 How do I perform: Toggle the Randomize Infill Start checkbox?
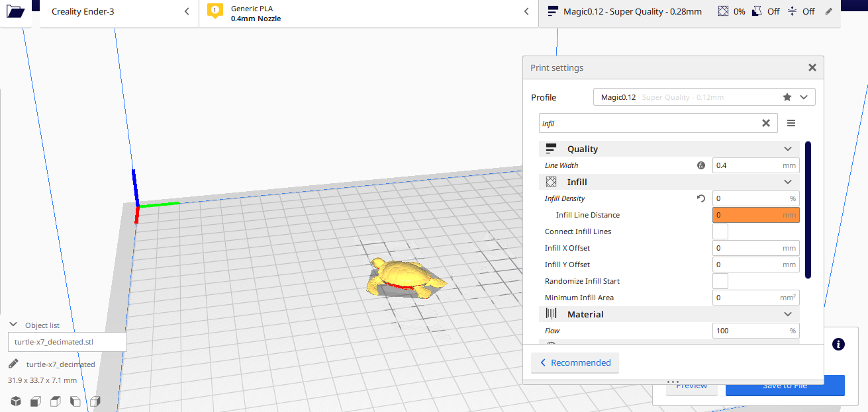pyautogui.click(x=720, y=281)
